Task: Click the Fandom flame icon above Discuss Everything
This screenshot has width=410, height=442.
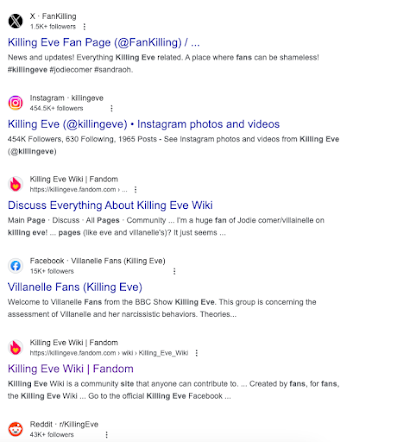Action: tap(15, 184)
